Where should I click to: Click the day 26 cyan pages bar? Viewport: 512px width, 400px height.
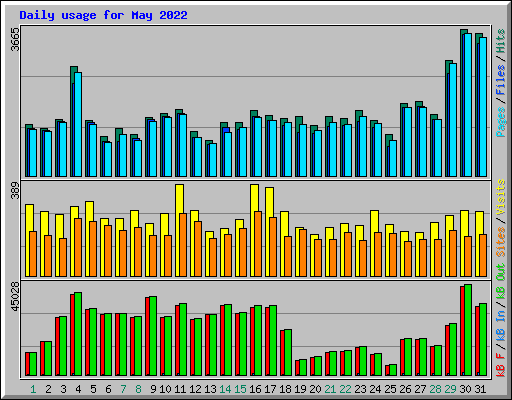[408, 142]
